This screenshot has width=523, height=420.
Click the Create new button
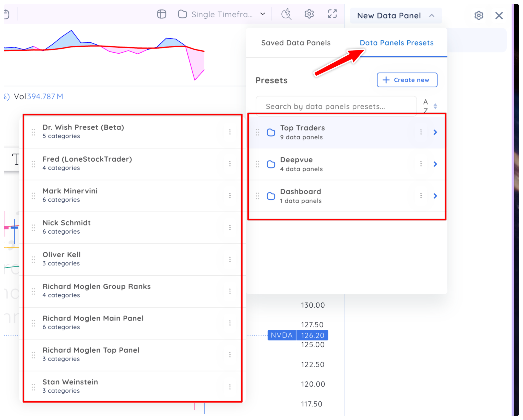[407, 80]
